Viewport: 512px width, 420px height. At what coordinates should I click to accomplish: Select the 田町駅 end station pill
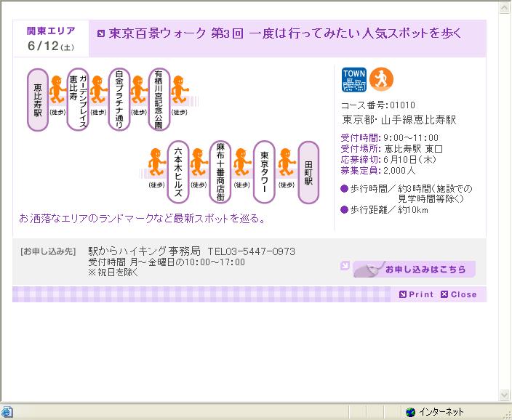tap(308, 173)
